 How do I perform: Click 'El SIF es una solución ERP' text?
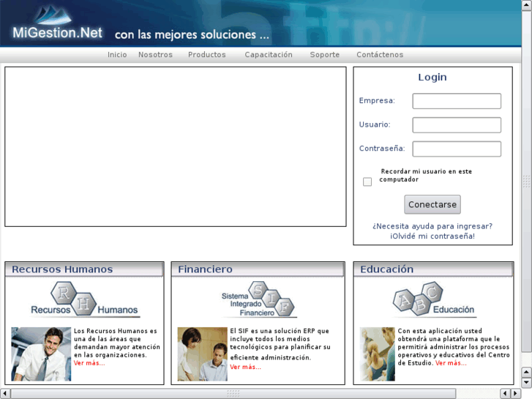click(280, 344)
